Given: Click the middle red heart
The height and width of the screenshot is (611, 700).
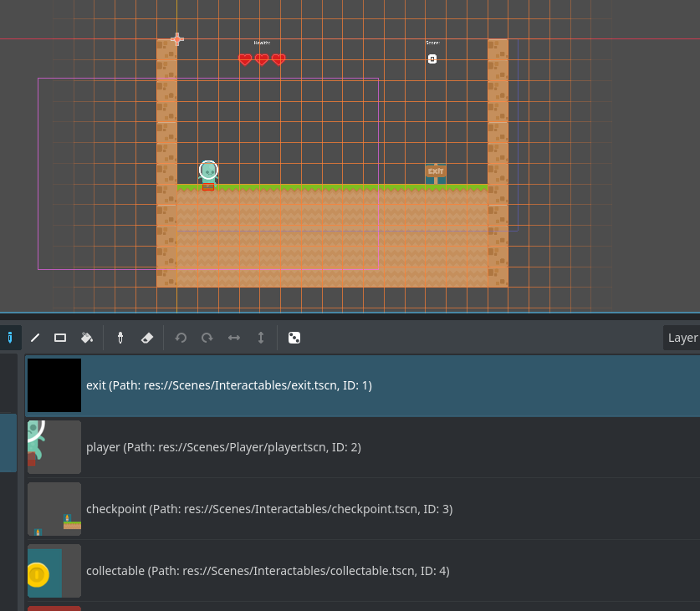Looking at the screenshot, I should pos(262,59).
